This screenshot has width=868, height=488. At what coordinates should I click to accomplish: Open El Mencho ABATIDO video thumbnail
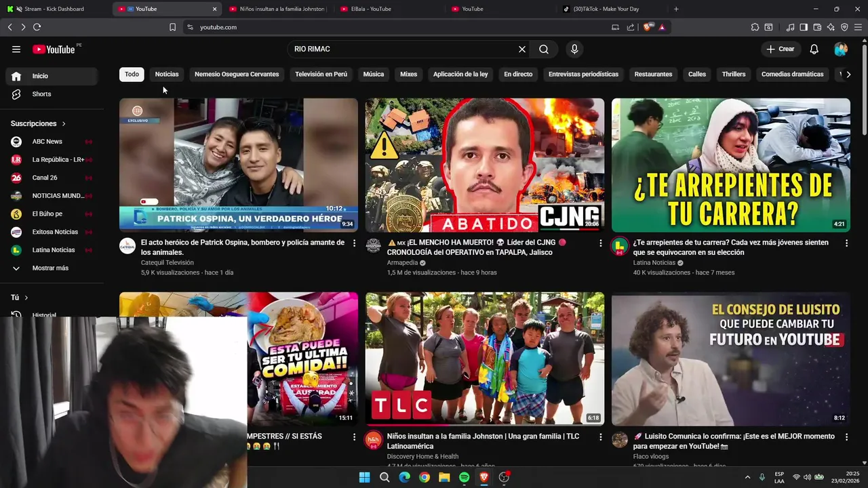click(x=485, y=165)
